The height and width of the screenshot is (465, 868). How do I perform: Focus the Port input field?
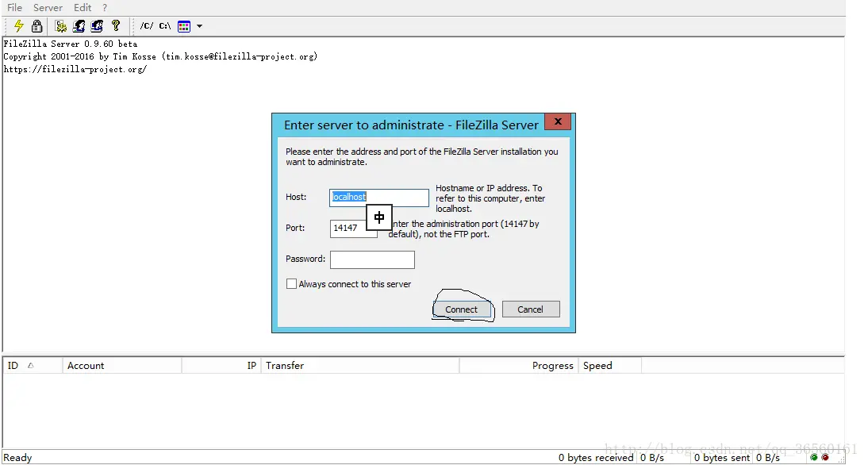point(353,229)
